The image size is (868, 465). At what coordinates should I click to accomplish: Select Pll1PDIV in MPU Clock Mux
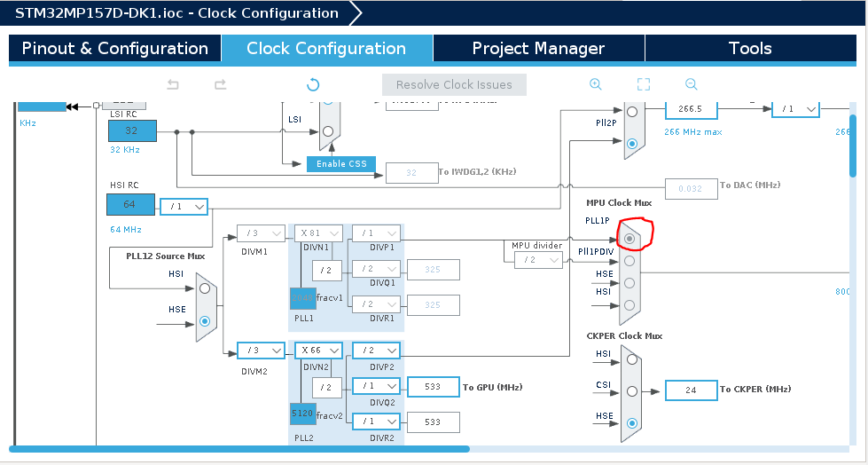coord(629,261)
